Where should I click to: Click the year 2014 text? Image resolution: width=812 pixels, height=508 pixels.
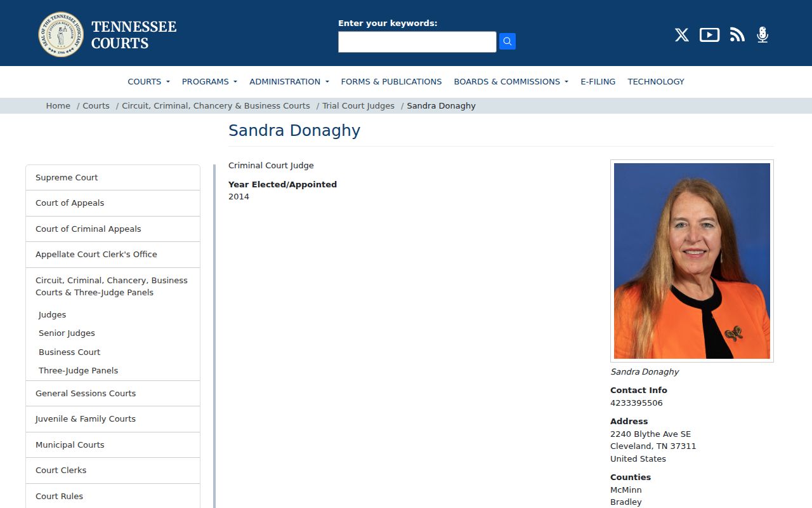tap(239, 197)
